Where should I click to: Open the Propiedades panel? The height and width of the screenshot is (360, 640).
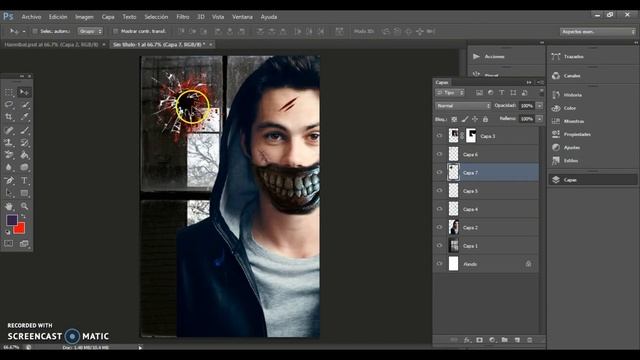point(577,134)
